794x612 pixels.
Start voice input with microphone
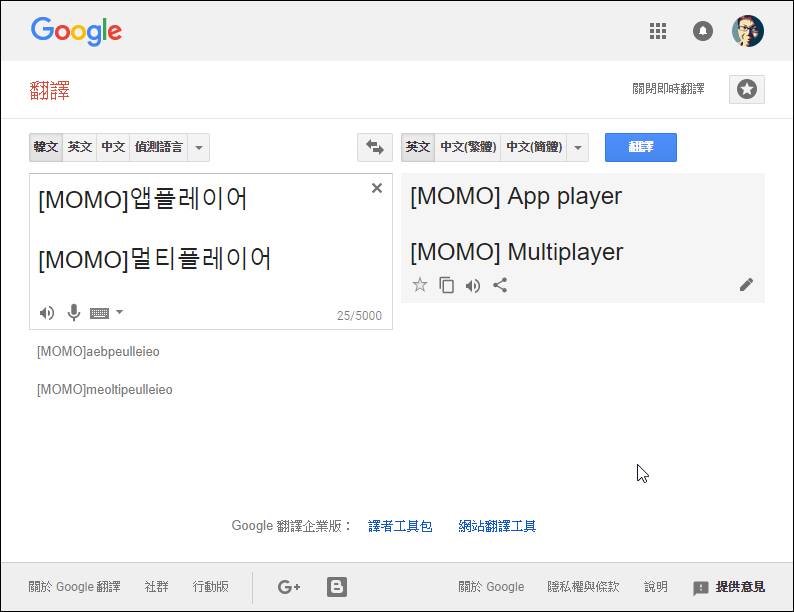pyautogui.click(x=74, y=313)
